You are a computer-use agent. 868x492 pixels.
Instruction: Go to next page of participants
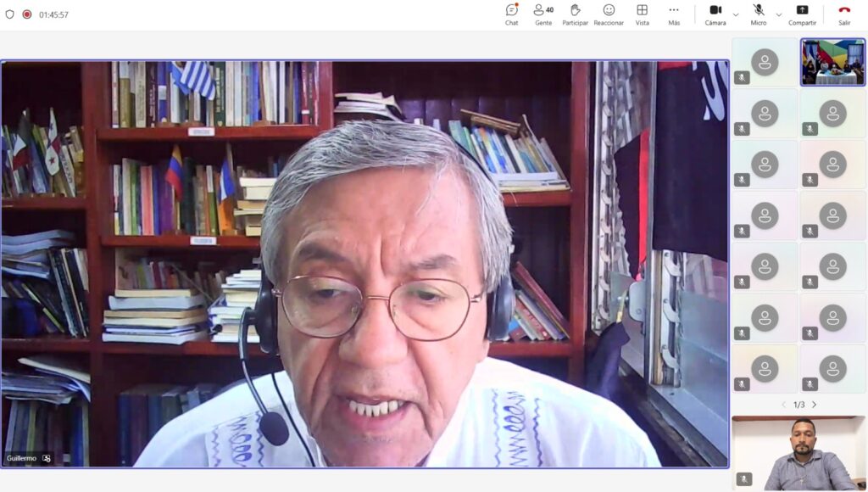coord(815,405)
